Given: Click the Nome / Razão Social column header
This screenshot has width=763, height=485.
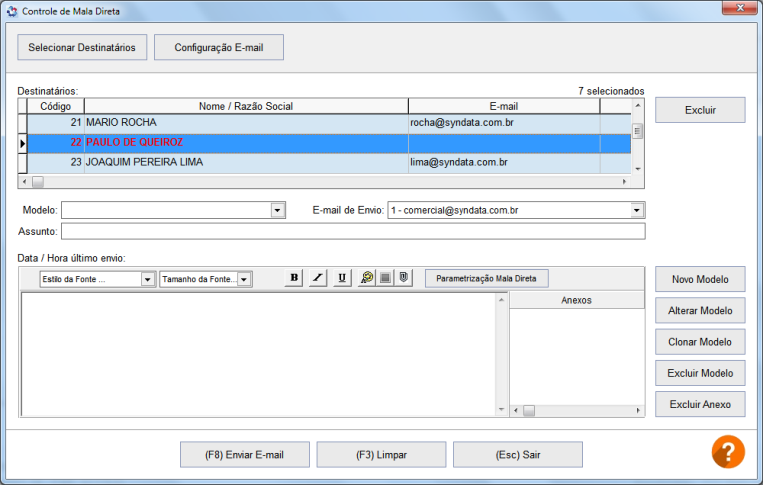Looking at the screenshot, I should pyautogui.click(x=246, y=106).
